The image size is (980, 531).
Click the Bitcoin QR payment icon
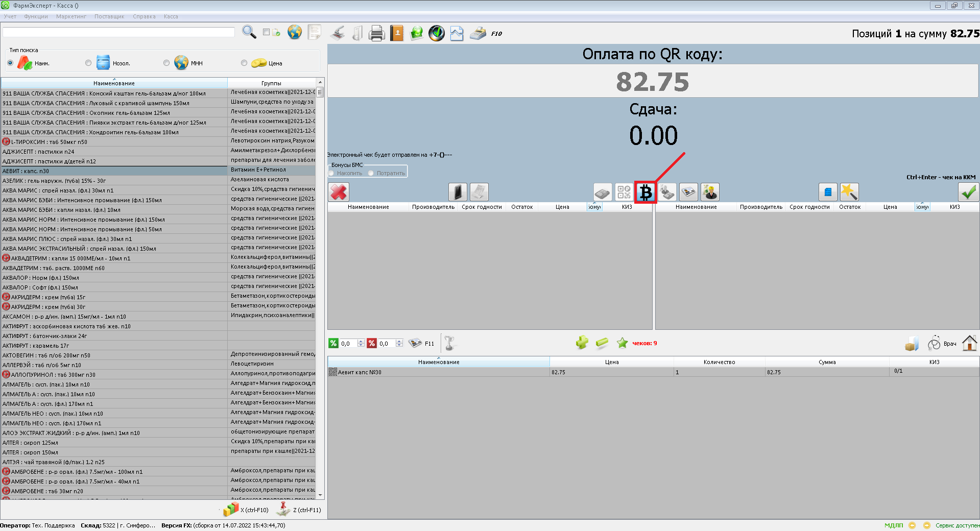click(x=646, y=192)
